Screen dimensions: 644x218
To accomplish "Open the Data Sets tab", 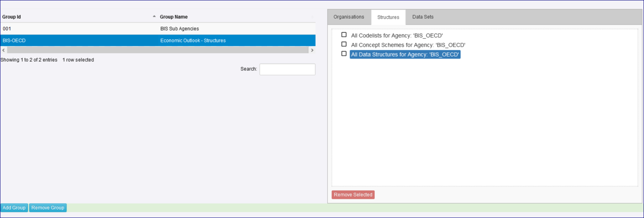I will point(423,17).
